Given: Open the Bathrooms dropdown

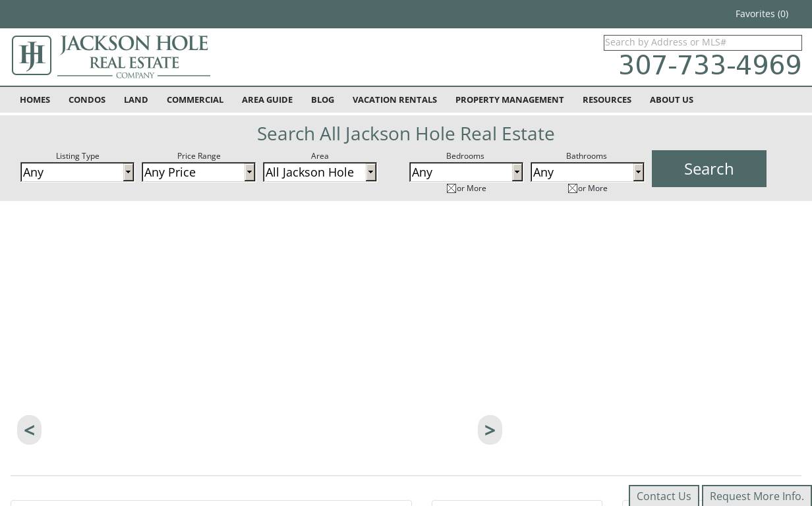Looking at the screenshot, I should point(587,172).
